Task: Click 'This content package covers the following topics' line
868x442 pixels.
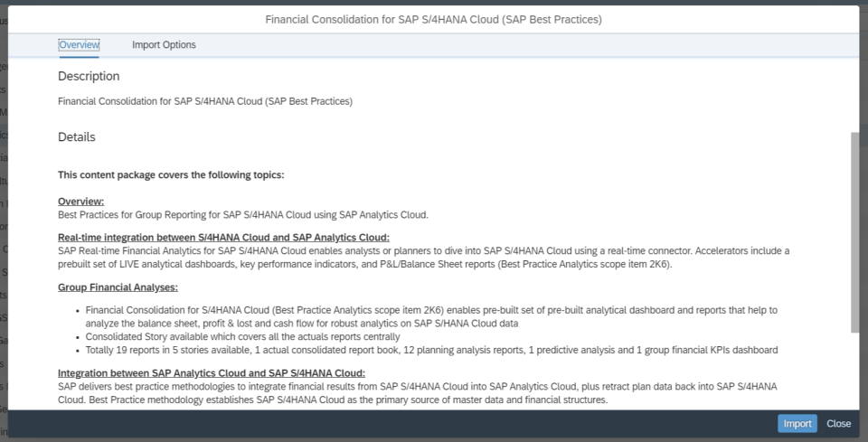Action: [171, 174]
